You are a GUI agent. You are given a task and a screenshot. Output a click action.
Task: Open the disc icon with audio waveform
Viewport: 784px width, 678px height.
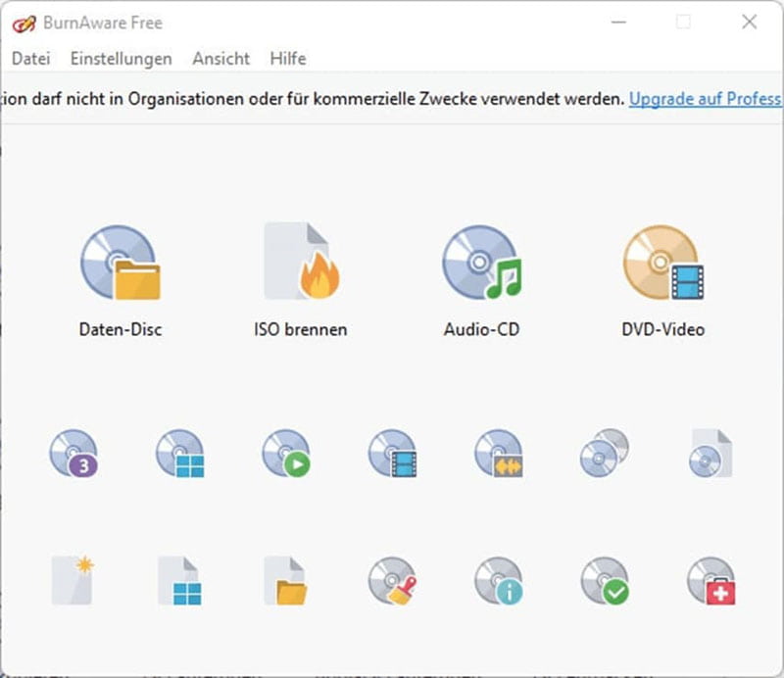pyautogui.click(x=499, y=454)
